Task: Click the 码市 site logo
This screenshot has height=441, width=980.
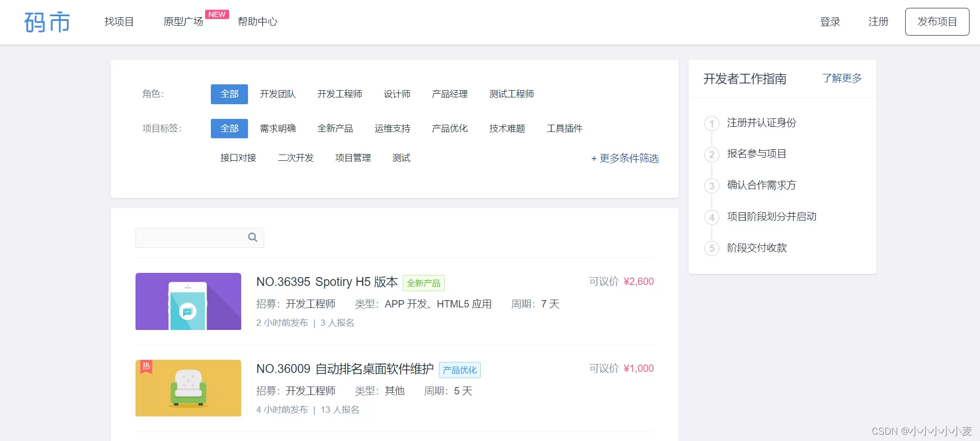Action: (47, 22)
